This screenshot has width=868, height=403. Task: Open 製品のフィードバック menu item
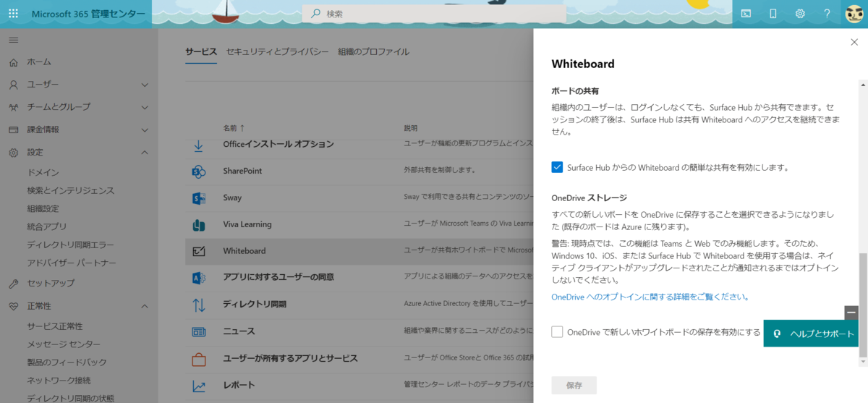(67, 362)
